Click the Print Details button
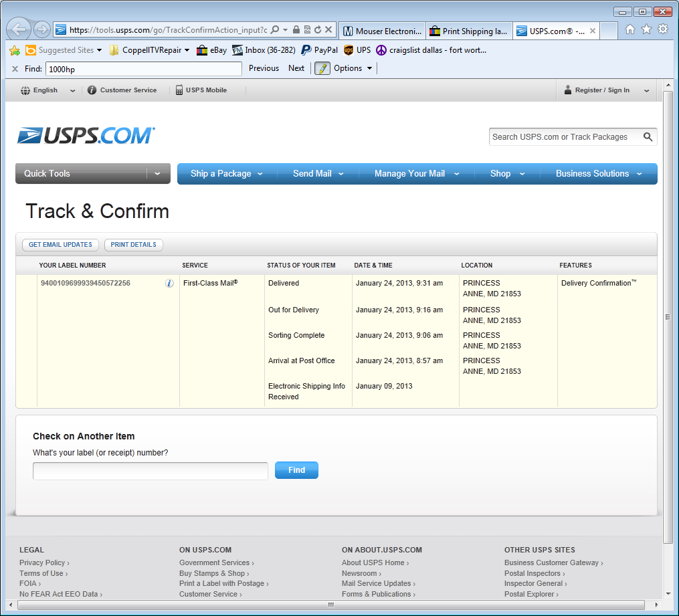 pyautogui.click(x=133, y=245)
